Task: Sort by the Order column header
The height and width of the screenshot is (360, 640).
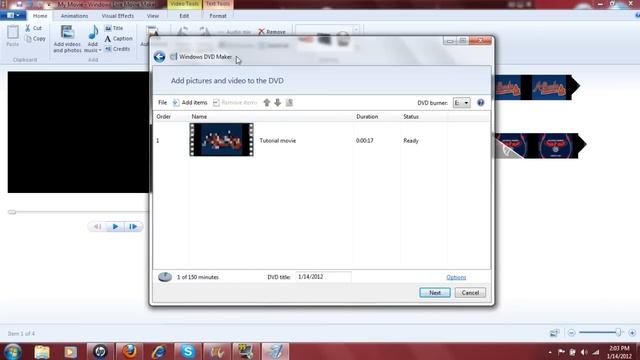Action: tap(164, 117)
